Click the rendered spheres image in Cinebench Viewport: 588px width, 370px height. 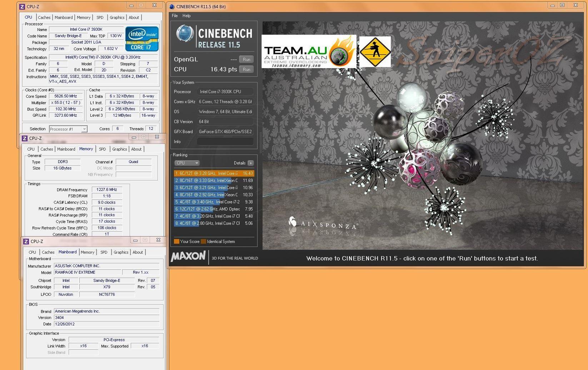[423, 136]
